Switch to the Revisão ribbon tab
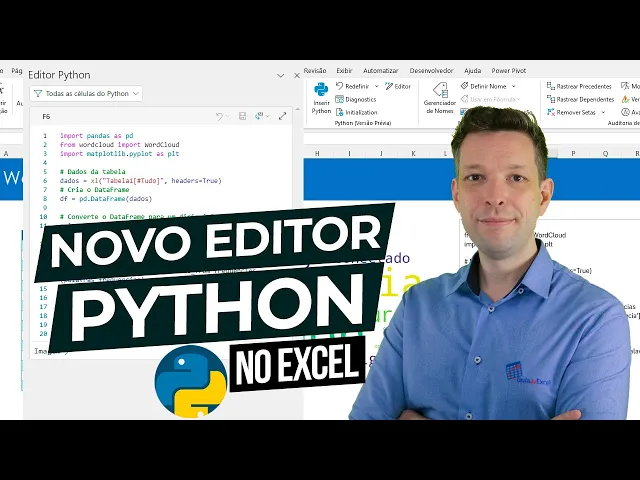640x480 pixels. (x=315, y=71)
